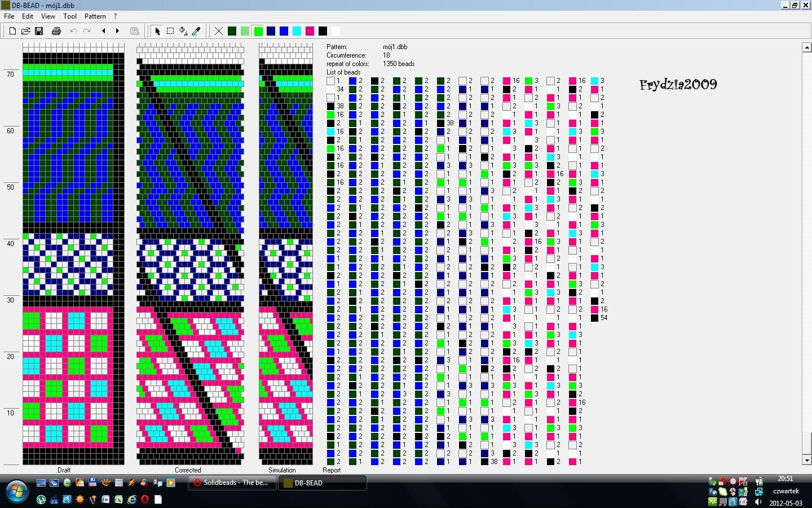Click the DB-BEAD taskbar button
Image resolution: width=812 pixels, height=508 pixels.
[x=322, y=483]
